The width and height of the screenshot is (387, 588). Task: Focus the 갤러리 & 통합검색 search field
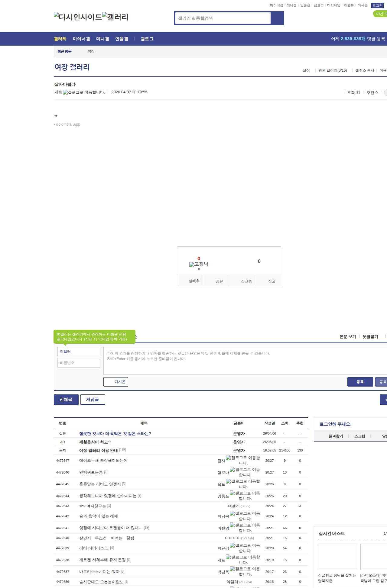[x=223, y=18]
